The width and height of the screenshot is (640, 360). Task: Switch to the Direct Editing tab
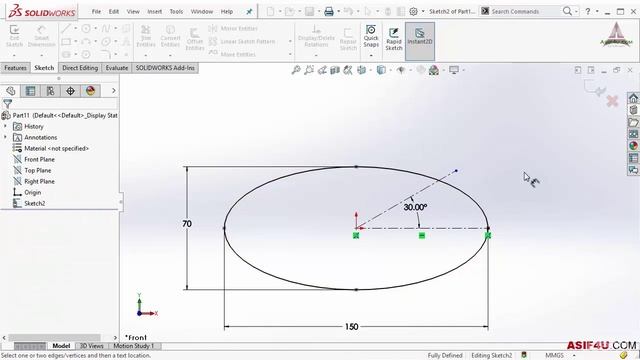click(80, 68)
